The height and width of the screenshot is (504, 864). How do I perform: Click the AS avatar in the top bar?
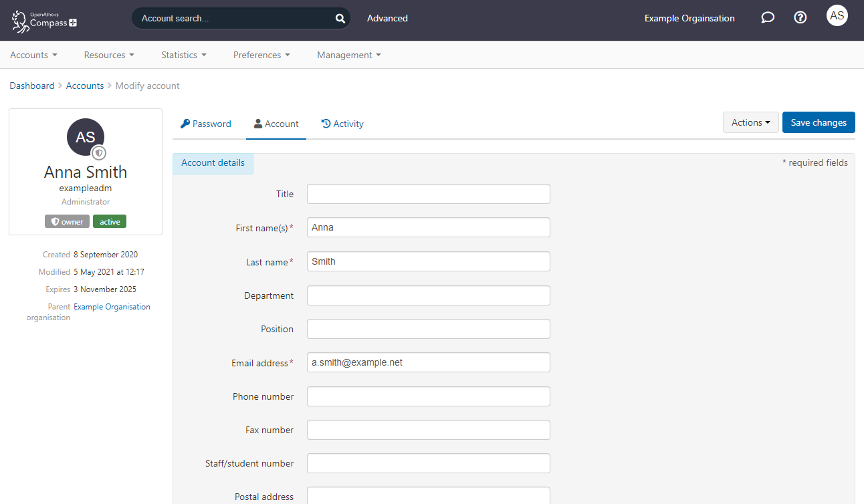coord(837,15)
